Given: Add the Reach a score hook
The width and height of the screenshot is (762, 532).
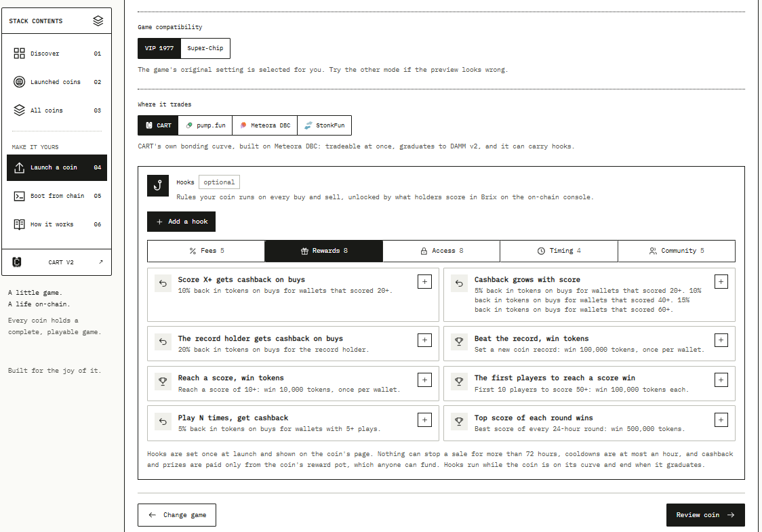Looking at the screenshot, I should 424,380.
